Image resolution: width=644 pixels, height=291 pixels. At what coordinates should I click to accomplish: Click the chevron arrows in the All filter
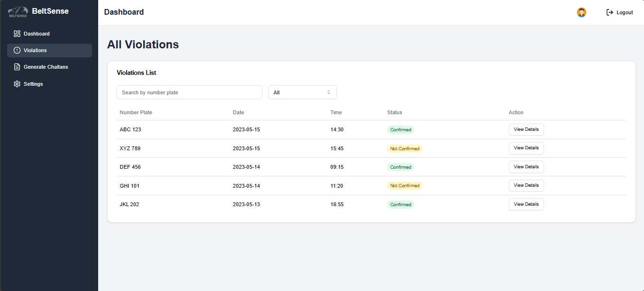point(329,92)
